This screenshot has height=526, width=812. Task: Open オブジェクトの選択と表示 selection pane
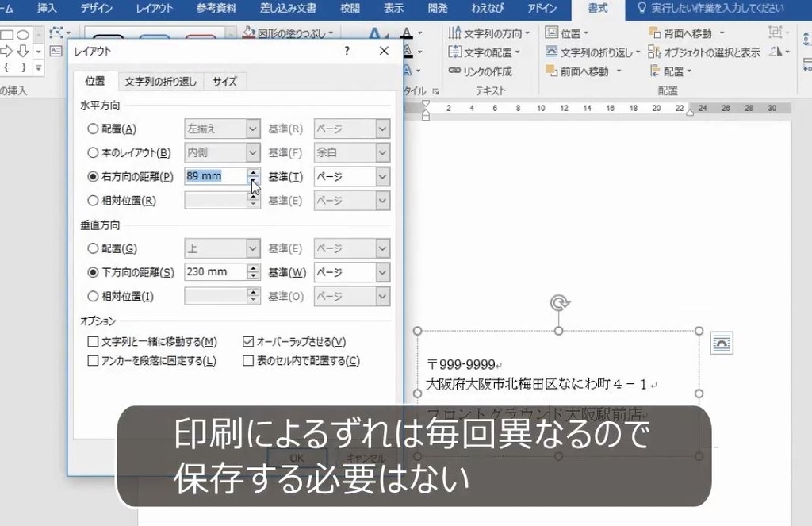704,52
